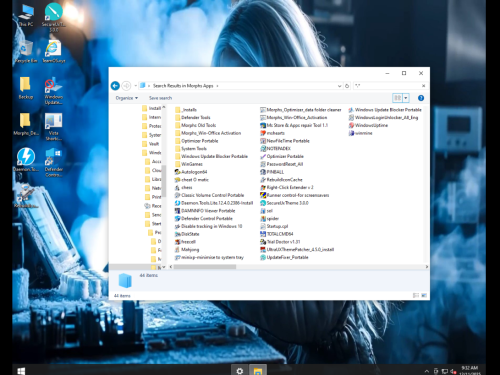
Task: Launch the SecureUxTheme desktop shortcut
Action: [54, 17]
